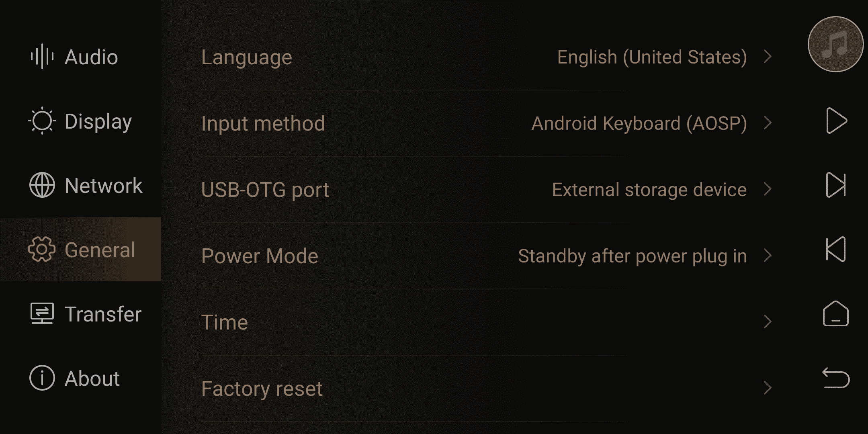Skip to next track icon
The height and width of the screenshot is (434, 868).
point(836,185)
